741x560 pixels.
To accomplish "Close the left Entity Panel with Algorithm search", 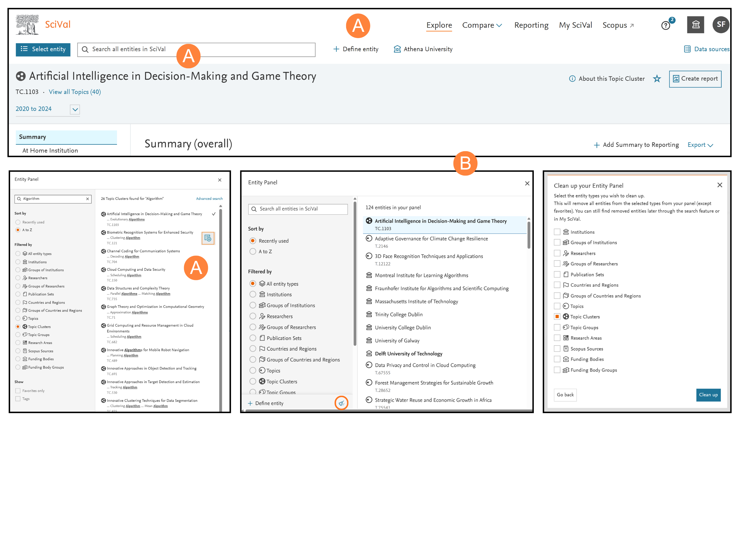I will pyautogui.click(x=220, y=180).
